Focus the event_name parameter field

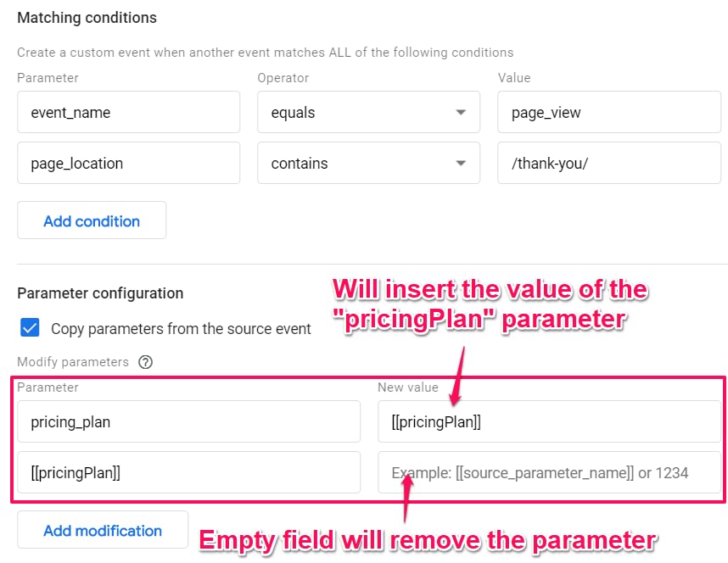click(x=129, y=112)
